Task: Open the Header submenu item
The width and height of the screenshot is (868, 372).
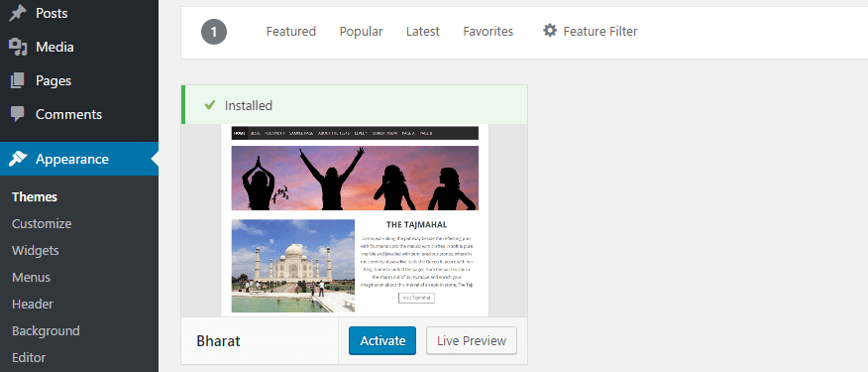Action: pyautogui.click(x=33, y=304)
